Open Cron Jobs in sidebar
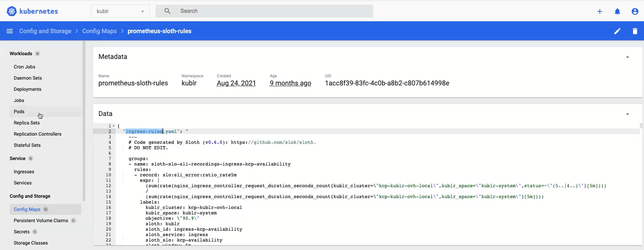The height and width of the screenshot is (250, 644). (24, 67)
